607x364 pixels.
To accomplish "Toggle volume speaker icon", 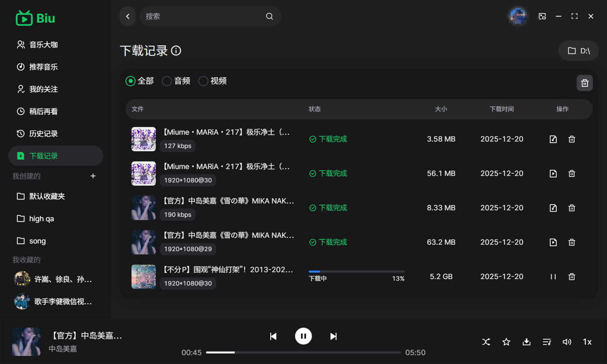I will (x=567, y=342).
